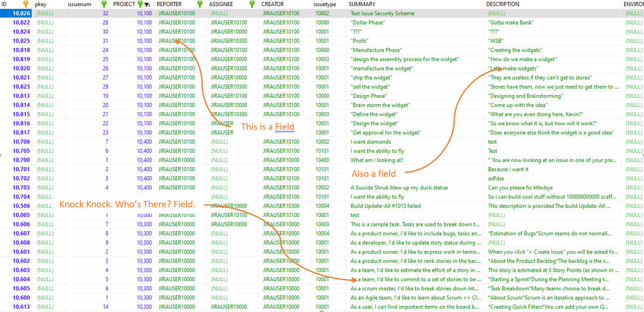Click the issuetype cell 10400
Image resolution: width=644 pixels, height=312 pixels.
322,160
